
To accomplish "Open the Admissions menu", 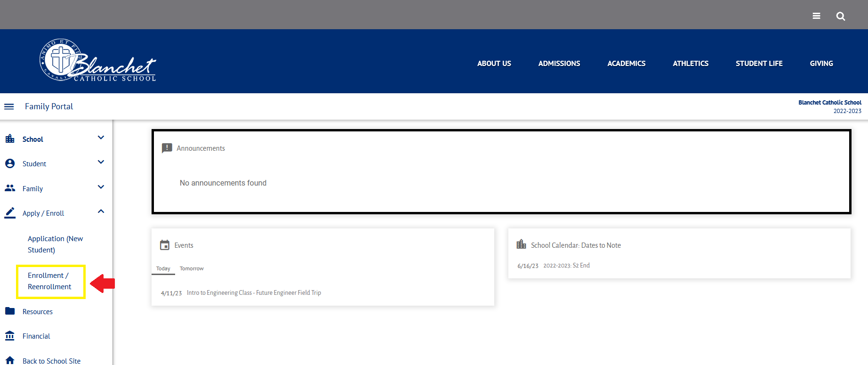I will click(559, 64).
